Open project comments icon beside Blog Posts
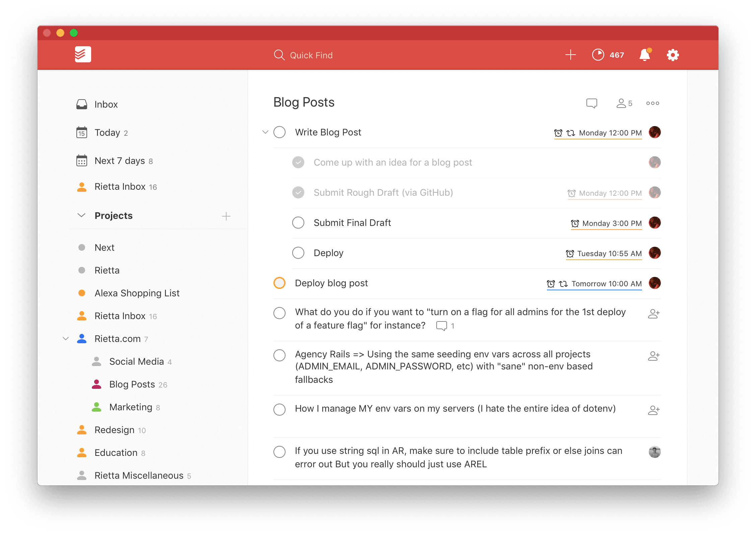Image resolution: width=756 pixels, height=535 pixels. tap(591, 103)
